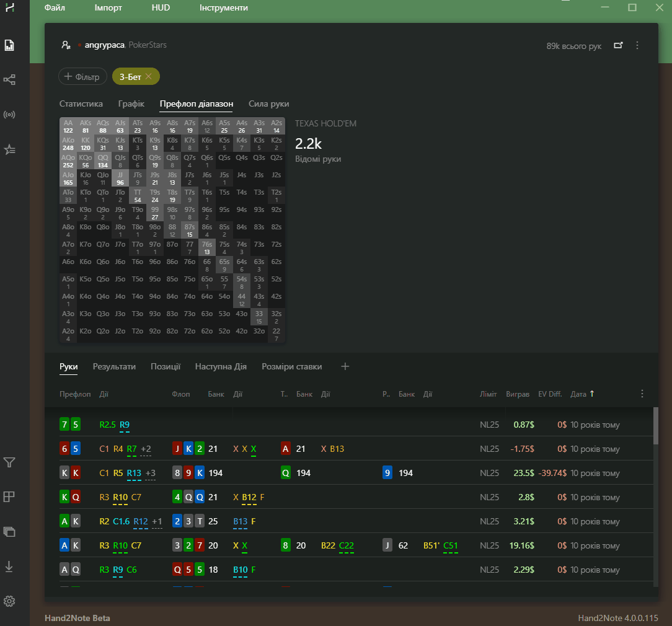The height and width of the screenshot is (626, 672).
Task: Switch to the Розміри ставки tab
Action: pos(292,366)
